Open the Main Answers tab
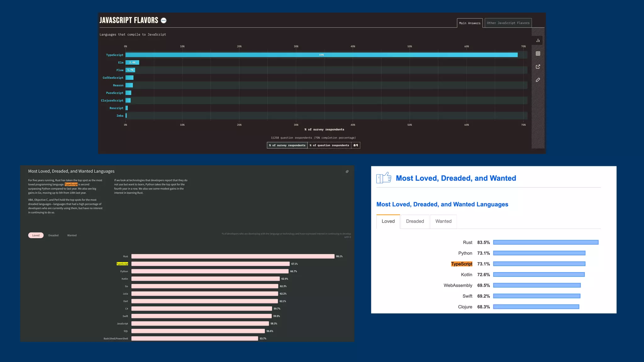This screenshot has width=644, height=362. (x=469, y=23)
